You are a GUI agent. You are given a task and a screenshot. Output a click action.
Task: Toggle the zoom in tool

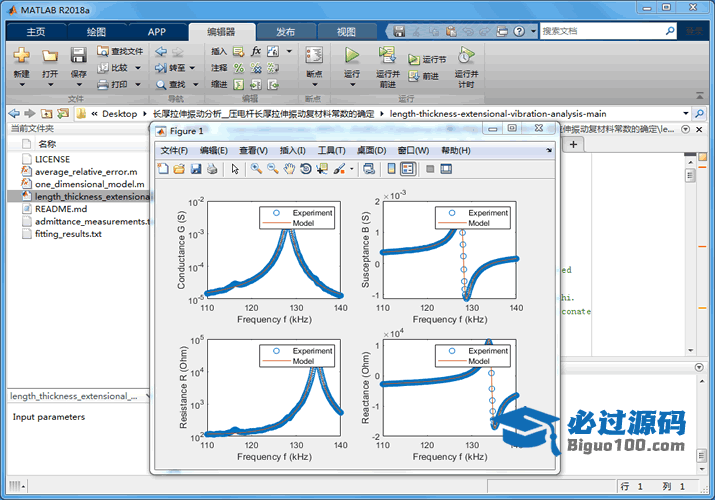click(256, 169)
